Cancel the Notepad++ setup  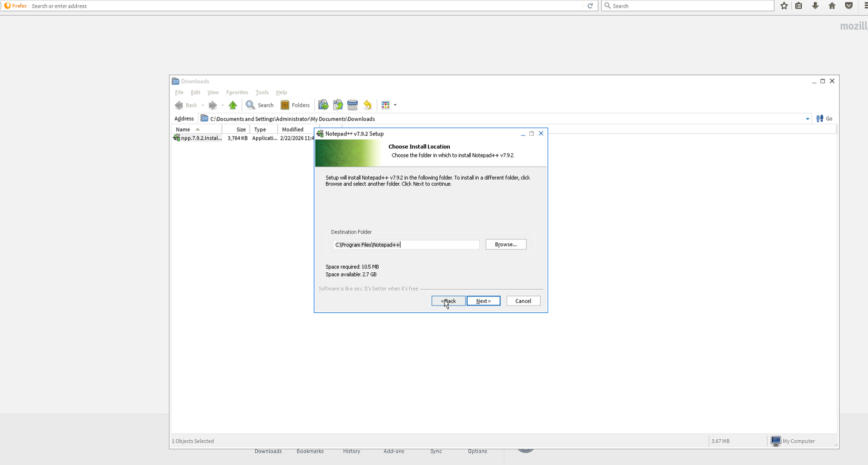[x=523, y=301]
